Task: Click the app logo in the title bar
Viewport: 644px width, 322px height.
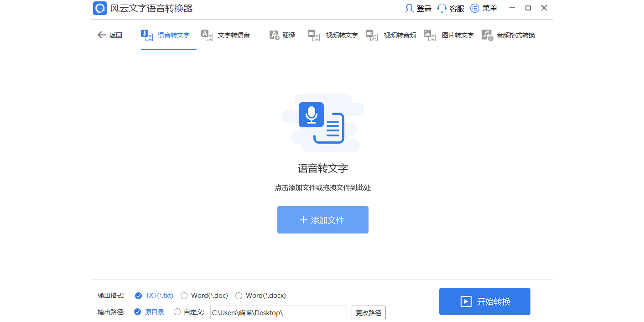Action: 99,8
